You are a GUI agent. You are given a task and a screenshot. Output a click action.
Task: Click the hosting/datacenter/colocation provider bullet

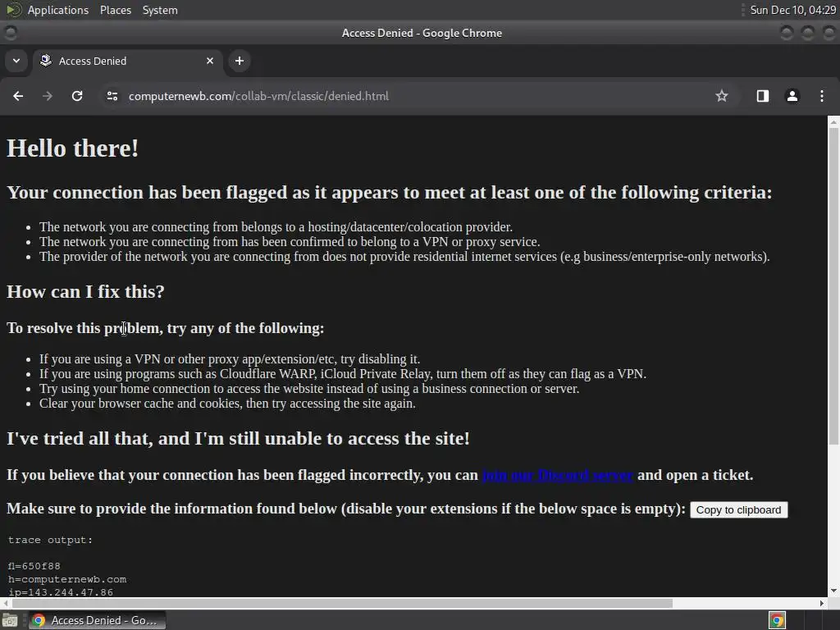click(276, 226)
